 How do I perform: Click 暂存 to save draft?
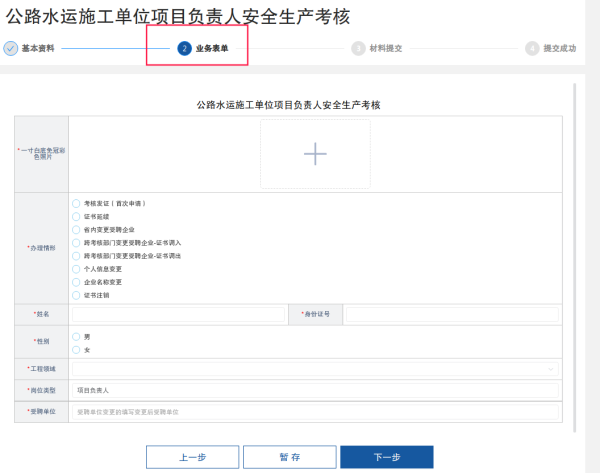tap(290, 457)
